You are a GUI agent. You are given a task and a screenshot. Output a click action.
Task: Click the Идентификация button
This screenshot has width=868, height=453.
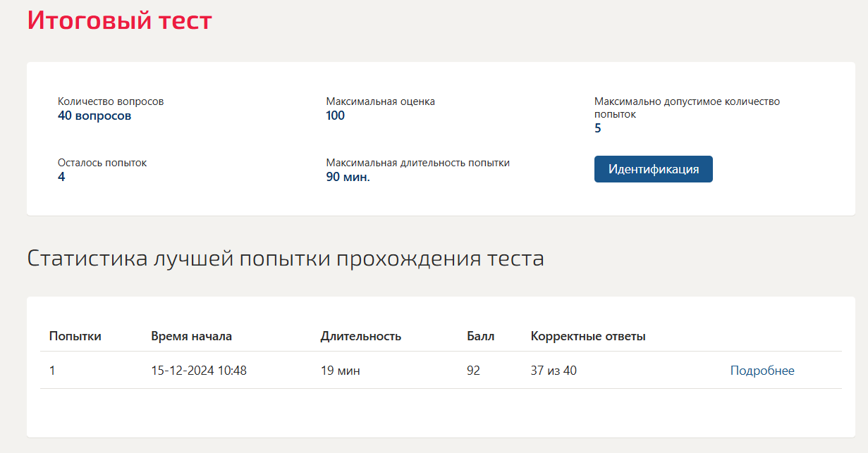click(x=653, y=169)
